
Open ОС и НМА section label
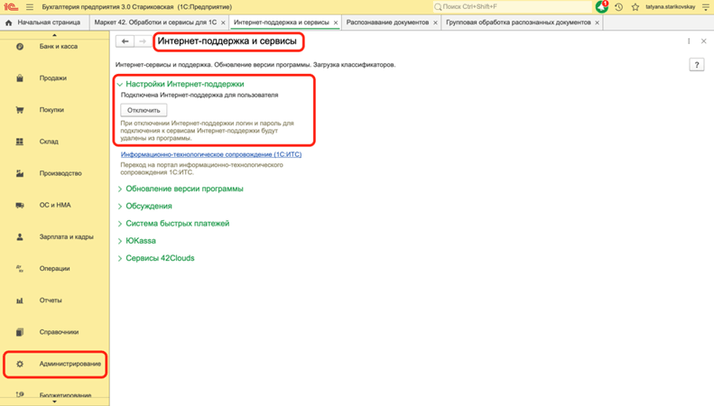55,205
